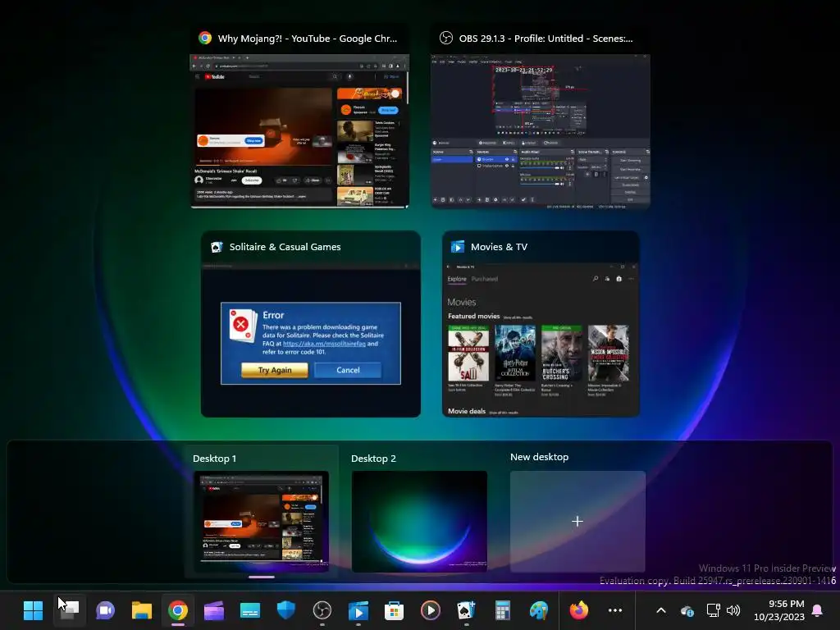Create a New desktop with the plus tile
The width and height of the screenshot is (840, 630).
(577, 521)
